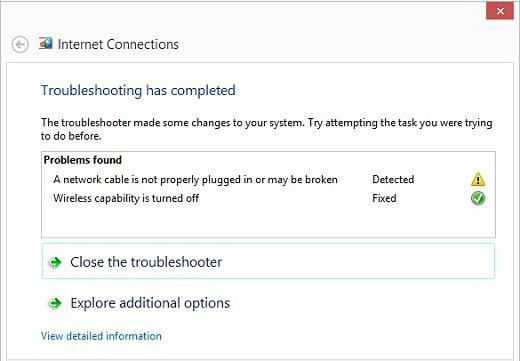Click green arrow beside Close the troubleshooter
520x361 pixels.
pos(55,262)
